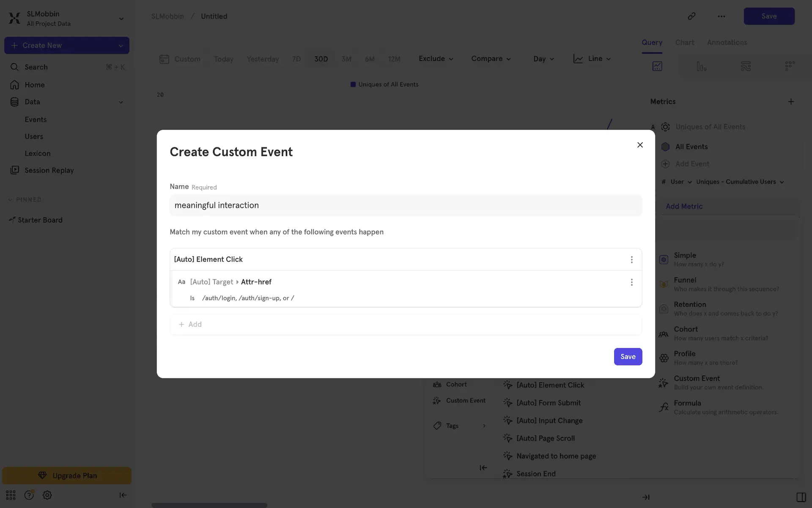
Task: Click the settings gear icon
Action: [47, 495]
